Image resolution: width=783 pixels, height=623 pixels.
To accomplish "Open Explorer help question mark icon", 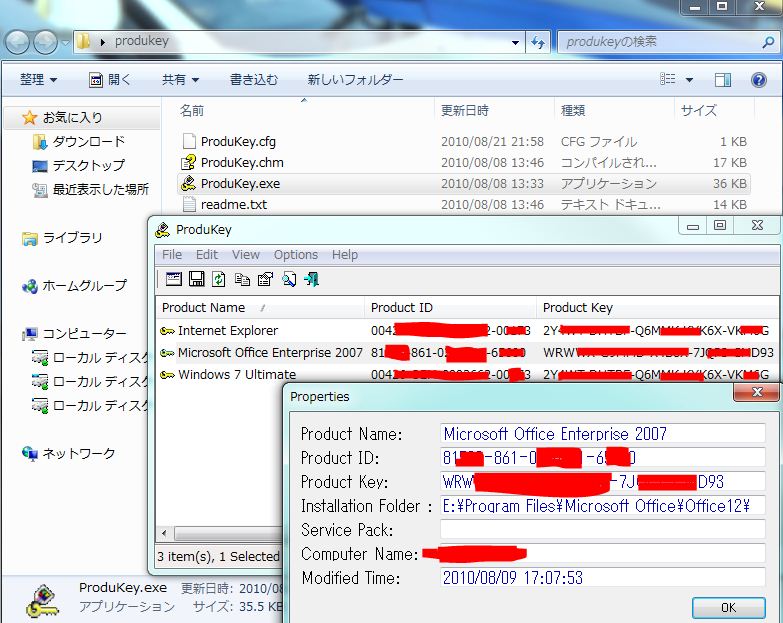I will [x=759, y=79].
